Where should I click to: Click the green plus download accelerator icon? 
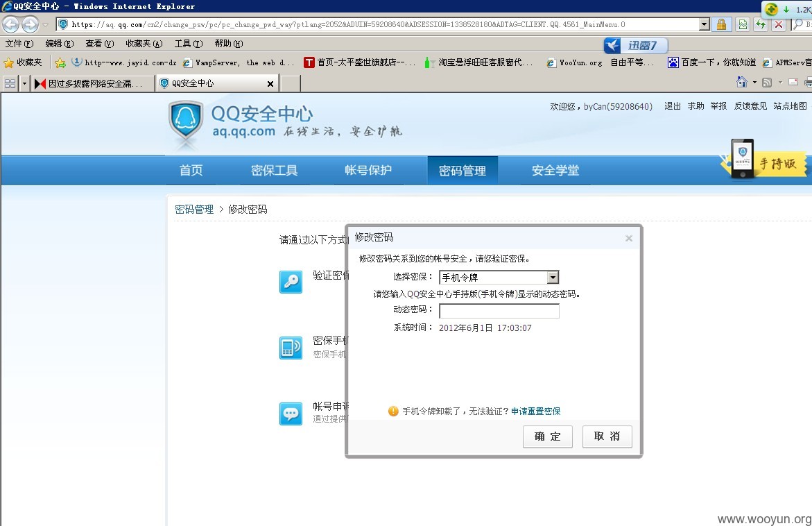[772, 9]
